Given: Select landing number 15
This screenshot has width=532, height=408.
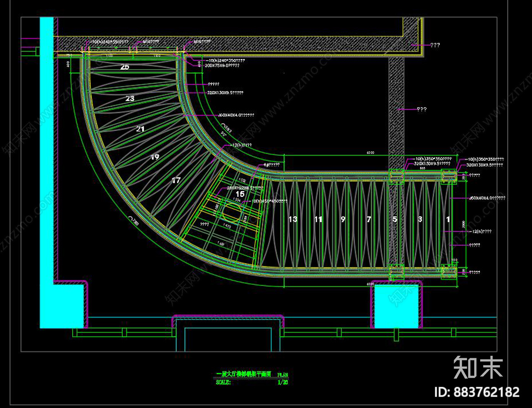Looking at the screenshot, I should (240, 194).
